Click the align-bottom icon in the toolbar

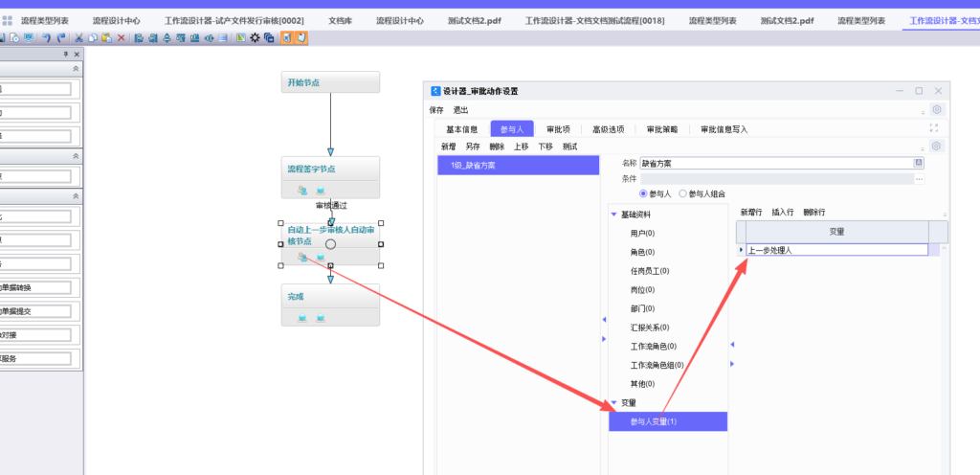pyautogui.click(x=195, y=38)
